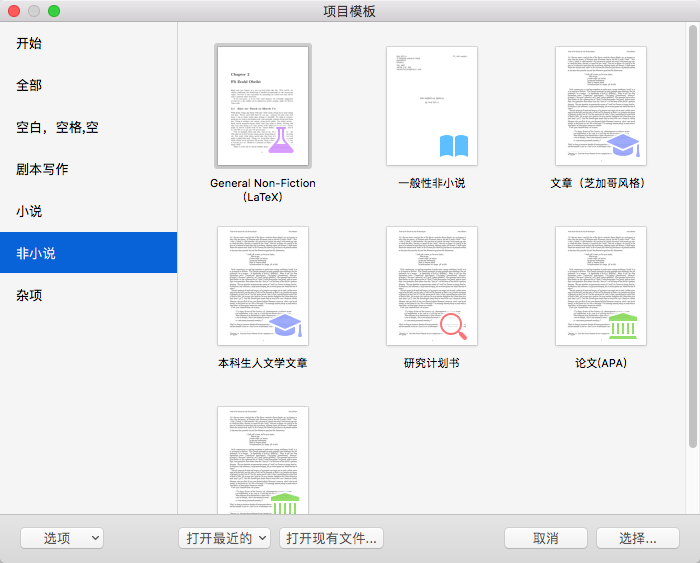700x563 pixels.
Task: Click the 一般性非小说 label text
Action: [x=432, y=183]
